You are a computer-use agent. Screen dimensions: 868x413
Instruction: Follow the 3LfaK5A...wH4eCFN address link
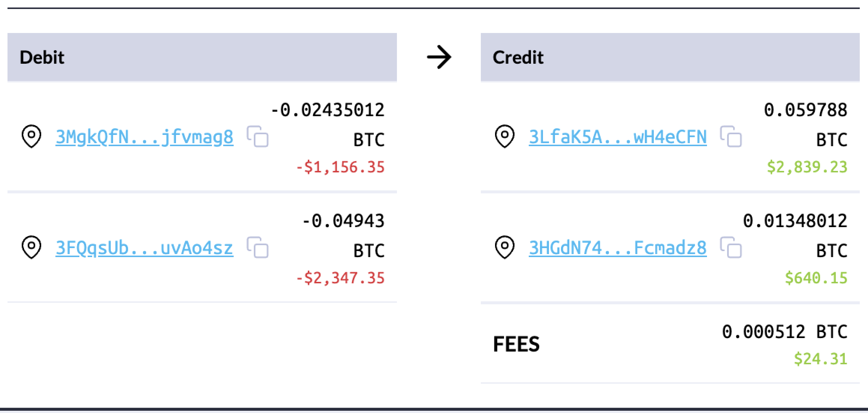[x=618, y=137]
